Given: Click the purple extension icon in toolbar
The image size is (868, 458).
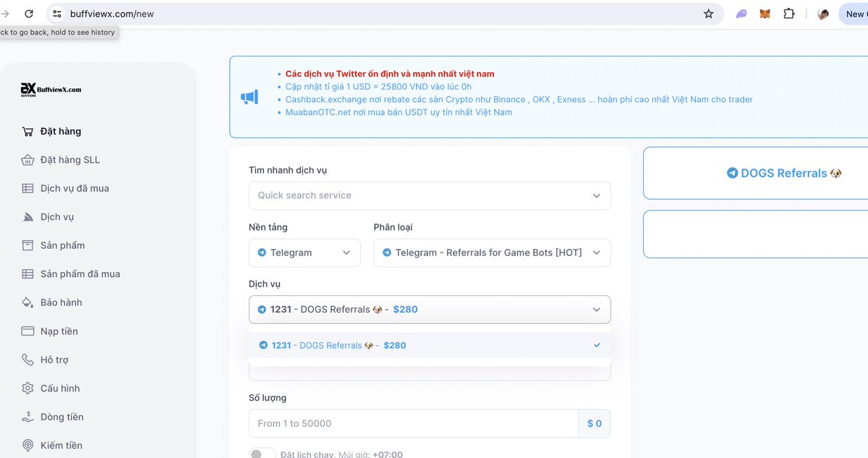Looking at the screenshot, I should (741, 14).
